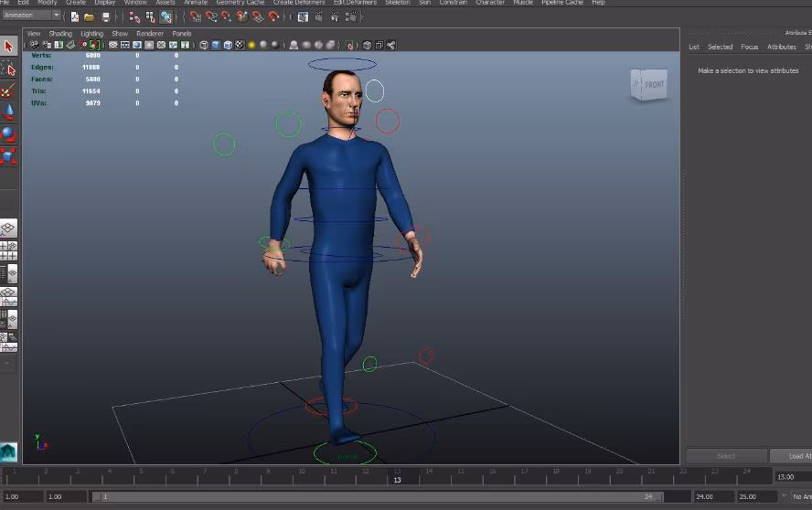Click the open scene folder icon

click(x=89, y=17)
